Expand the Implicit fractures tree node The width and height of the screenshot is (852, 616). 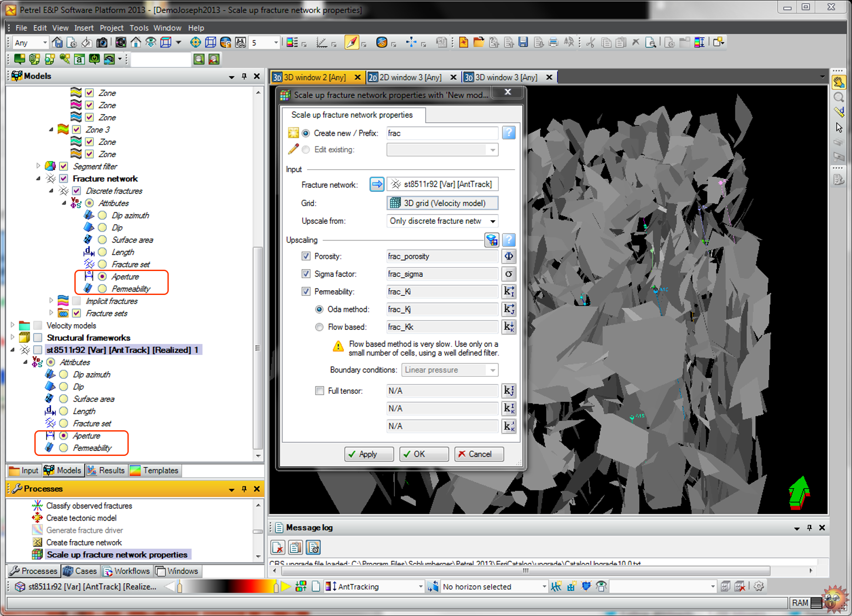coord(51,301)
